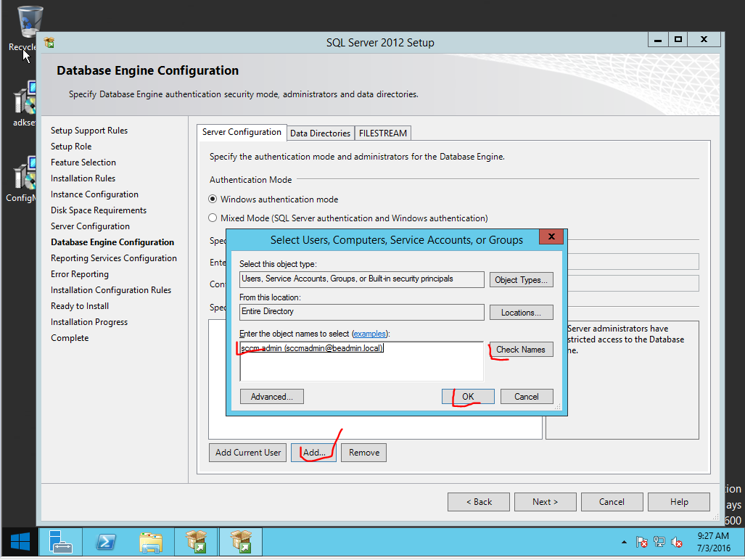This screenshot has width=745, height=560.
Task: Select the Ready to Install step
Action: (80, 306)
